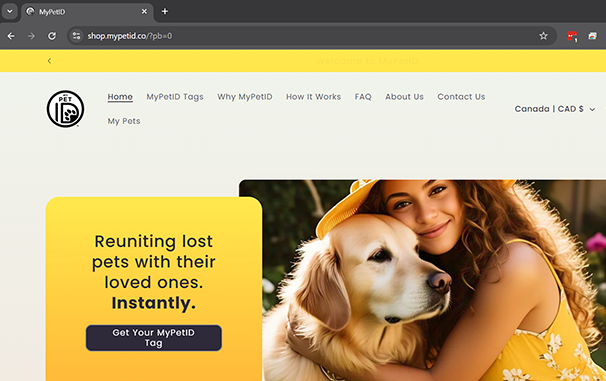Close the MyPetID tab

tap(144, 12)
